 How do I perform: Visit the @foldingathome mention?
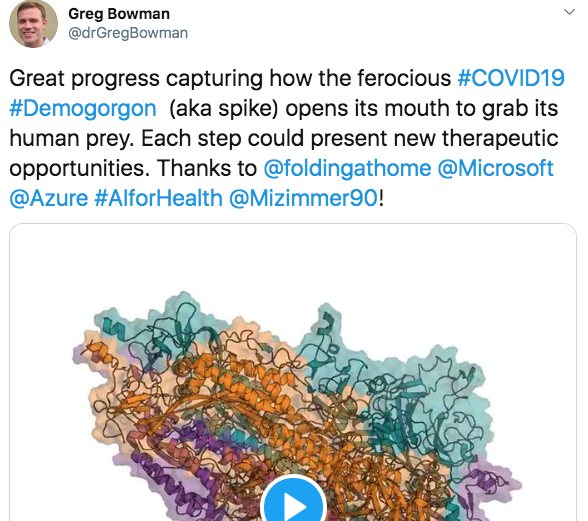pos(347,168)
